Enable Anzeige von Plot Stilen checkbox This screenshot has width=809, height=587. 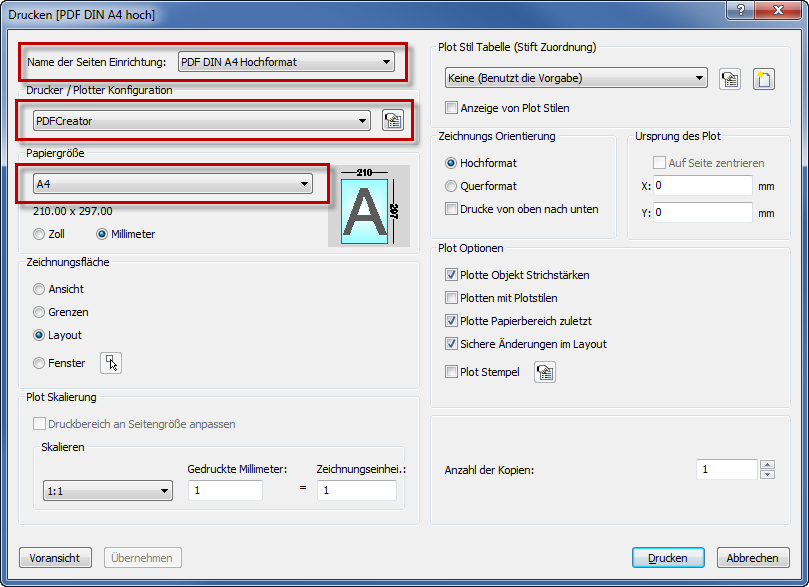point(452,108)
